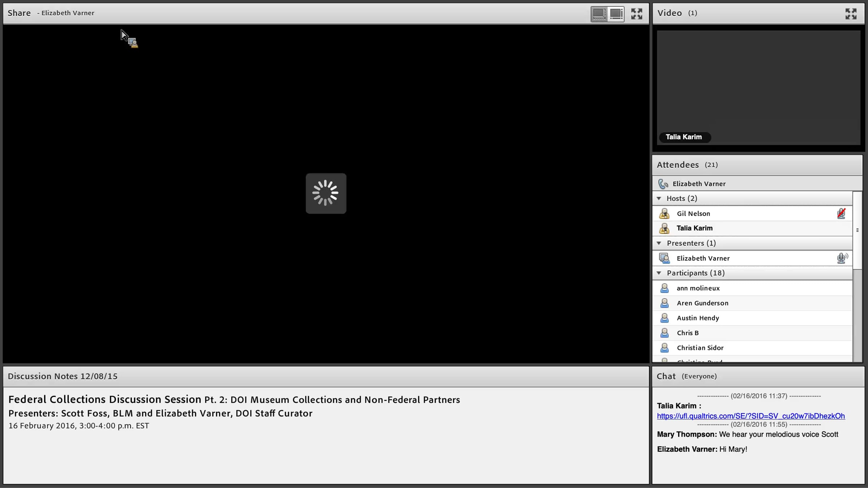Select the zoomed view icon in Share pod
This screenshot has width=868, height=488.
click(x=616, y=14)
